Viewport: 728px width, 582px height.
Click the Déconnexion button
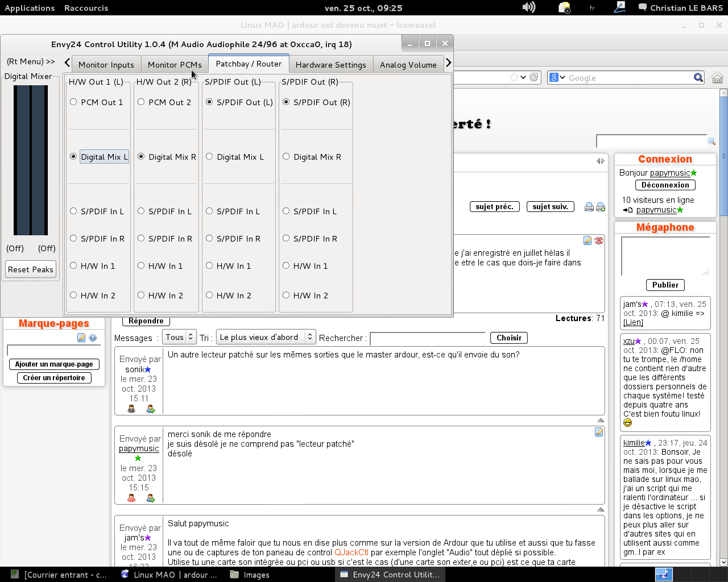coord(665,185)
